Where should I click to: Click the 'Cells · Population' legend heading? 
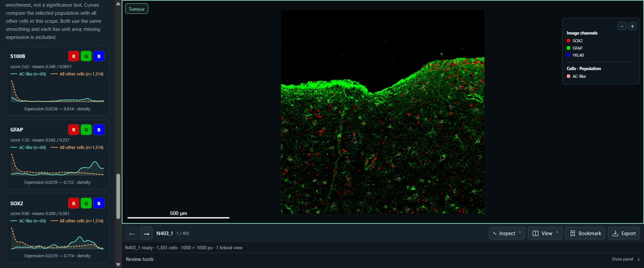pos(584,68)
